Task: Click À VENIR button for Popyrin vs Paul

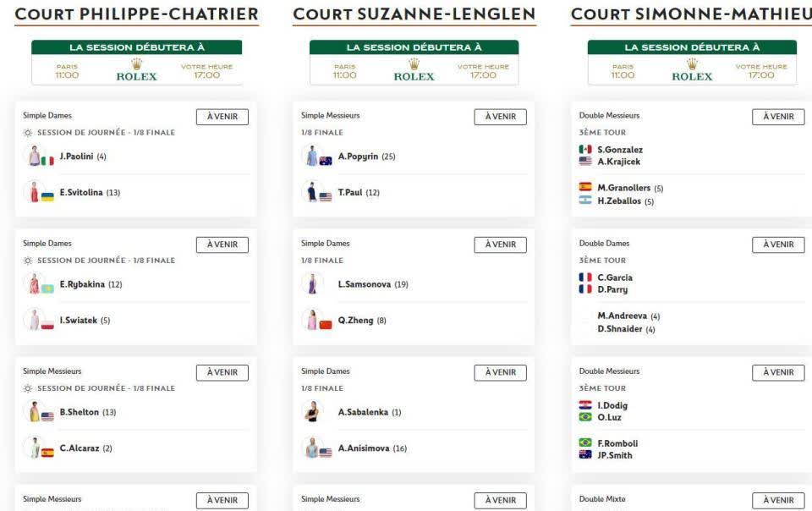Action: point(500,117)
